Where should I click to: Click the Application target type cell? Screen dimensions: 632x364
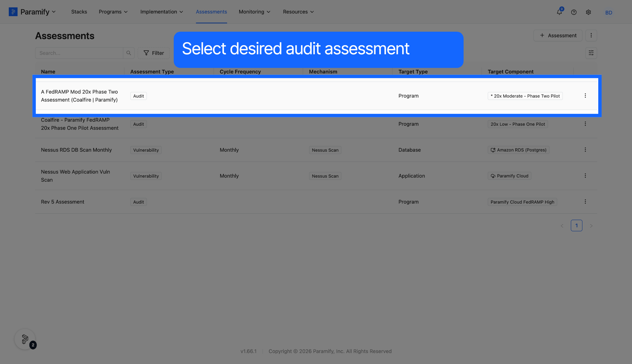click(x=411, y=176)
